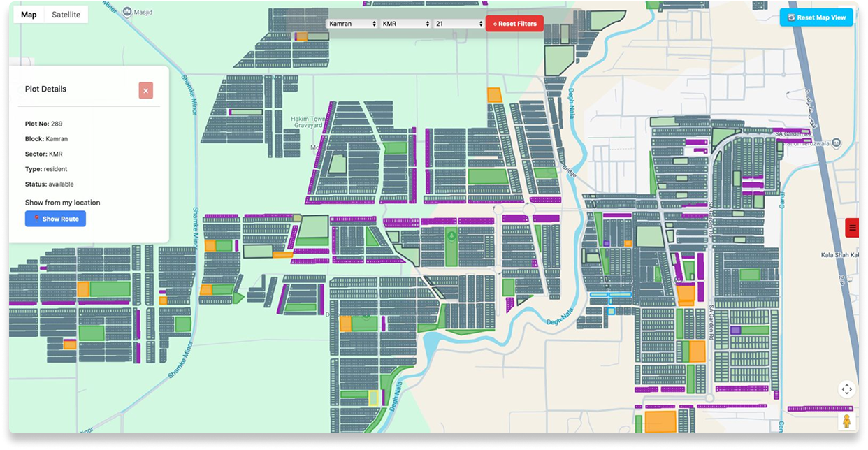The height and width of the screenshot is (450, 868).
Task: Click the orange plot at top center
Action: point(494,95)
